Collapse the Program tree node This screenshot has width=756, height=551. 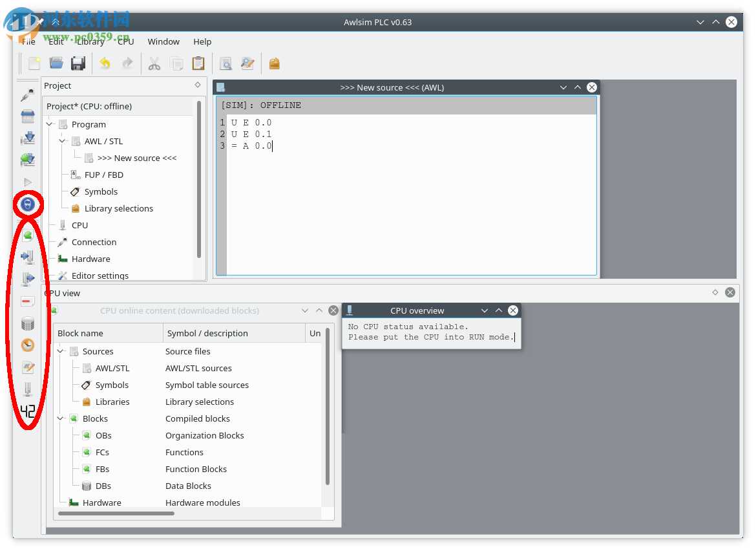[x=50, y=124]
